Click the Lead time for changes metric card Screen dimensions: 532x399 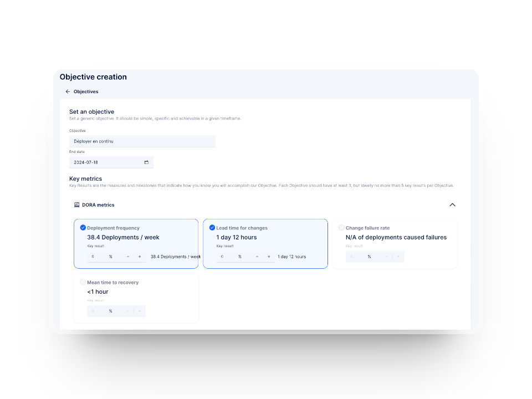[265, 243]
